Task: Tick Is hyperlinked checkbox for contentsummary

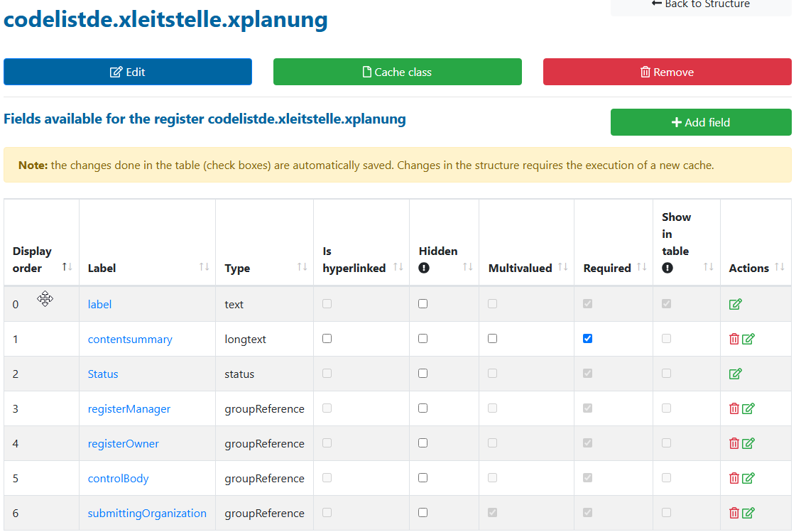Action: pyautogui.click(x=327, y=339)
